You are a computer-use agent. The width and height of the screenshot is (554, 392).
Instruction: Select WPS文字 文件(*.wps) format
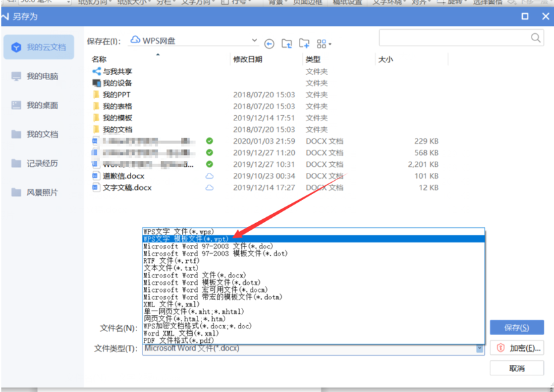[313, 232]
